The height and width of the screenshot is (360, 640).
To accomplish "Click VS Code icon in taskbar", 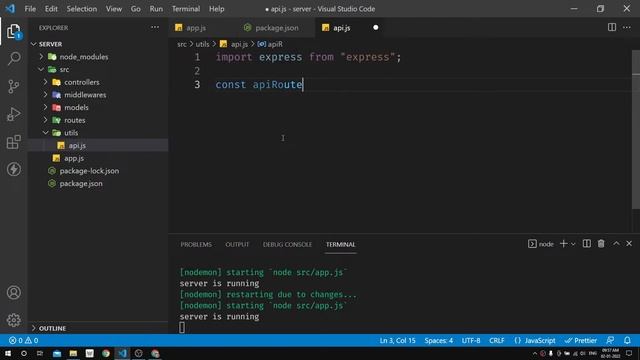I will pos(122,353).
